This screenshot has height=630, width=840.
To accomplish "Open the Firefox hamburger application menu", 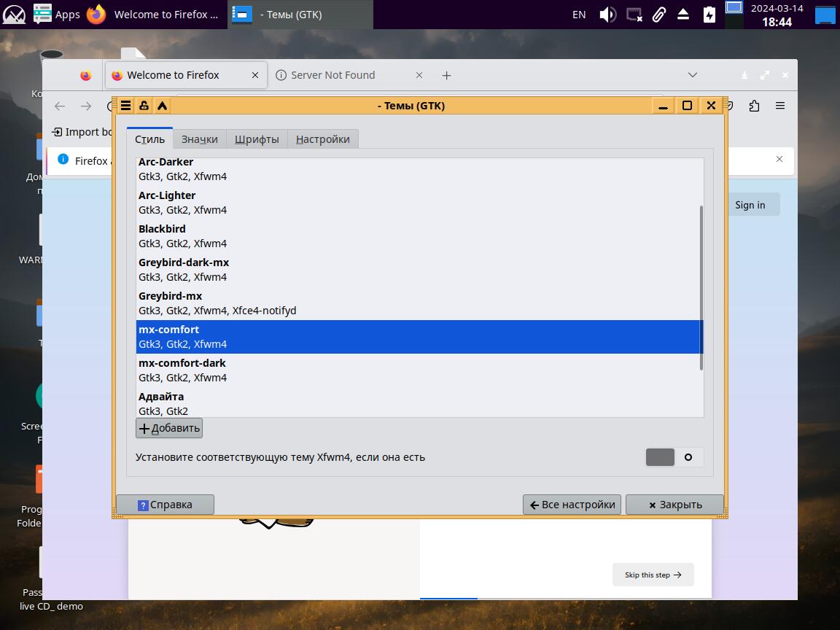I will [x=780, y=106].
